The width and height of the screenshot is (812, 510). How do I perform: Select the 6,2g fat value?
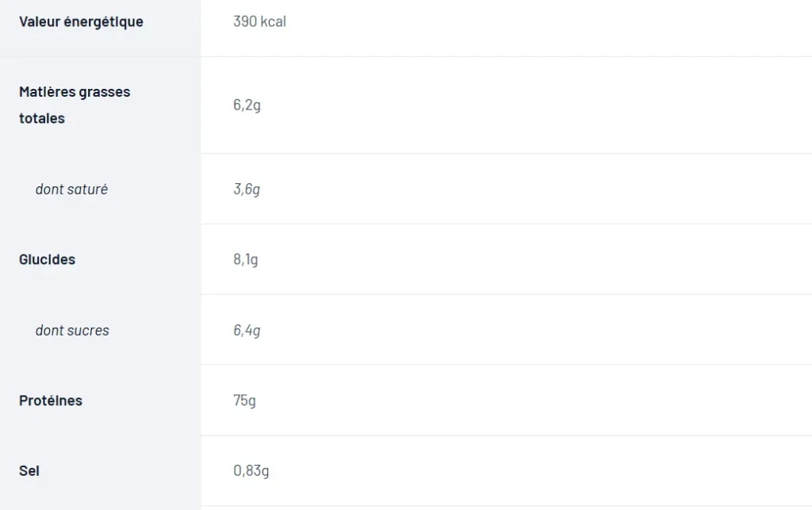247,105
